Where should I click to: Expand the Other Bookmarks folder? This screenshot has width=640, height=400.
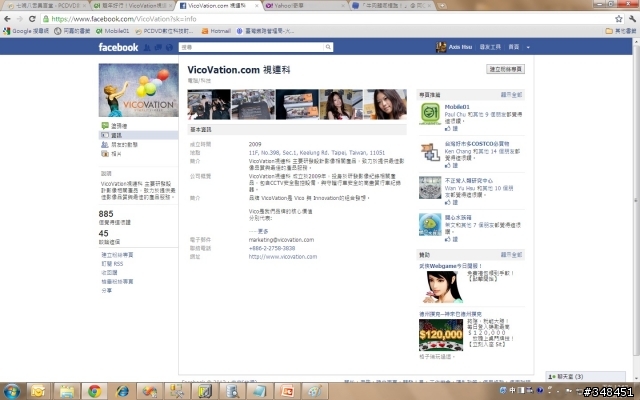coord(621,31)
